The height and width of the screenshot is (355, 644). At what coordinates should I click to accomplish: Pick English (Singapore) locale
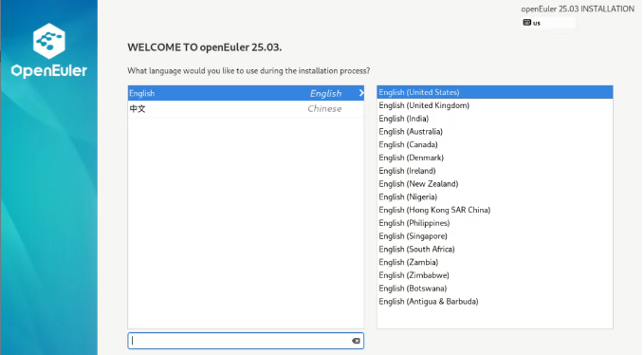click(494, 236)
